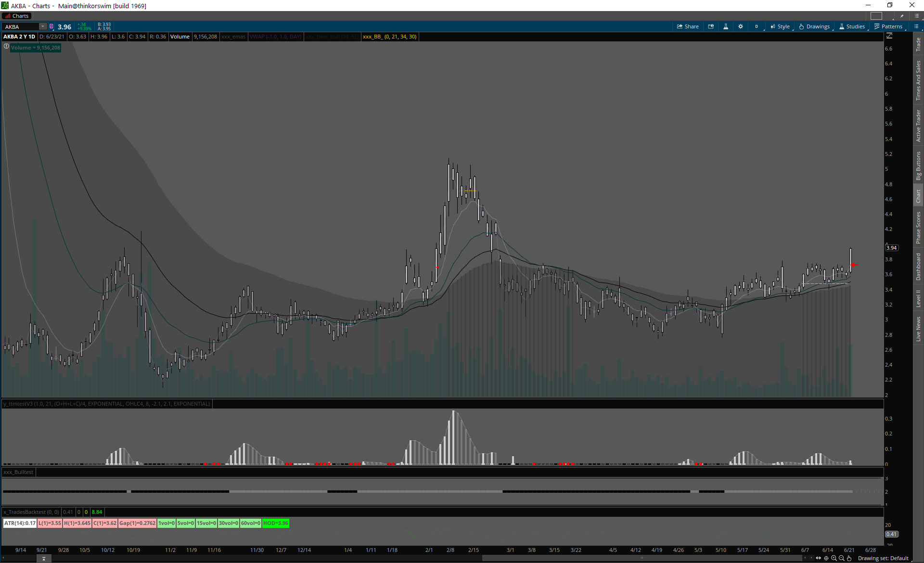924x563 pixels.
Task: Click the flask Edit Studies icon
Action: [x=726, y=26]
